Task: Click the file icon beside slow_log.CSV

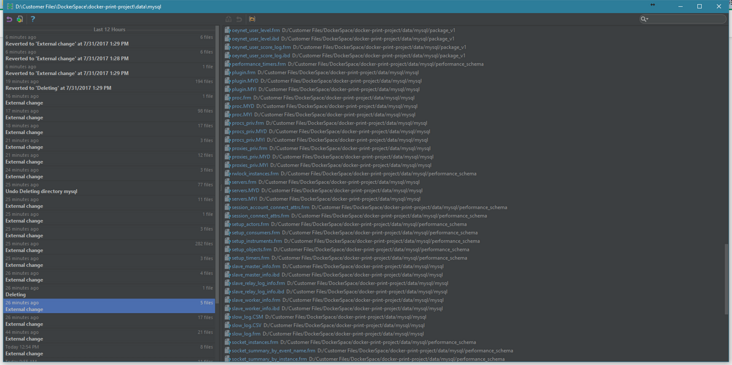Action: [x=228, y=325]
